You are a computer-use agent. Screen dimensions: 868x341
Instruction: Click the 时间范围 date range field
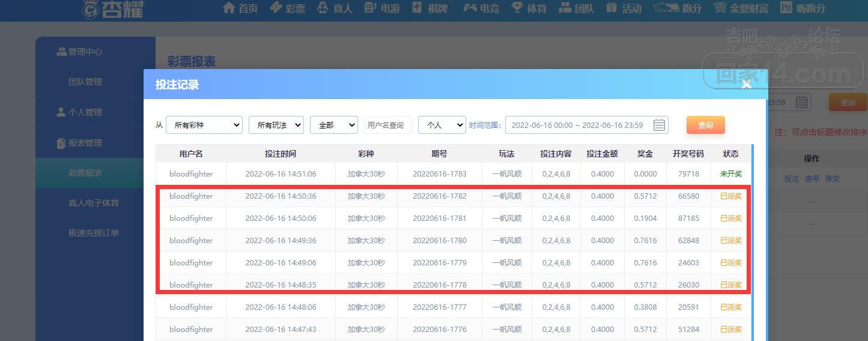[x=587, y=125]
